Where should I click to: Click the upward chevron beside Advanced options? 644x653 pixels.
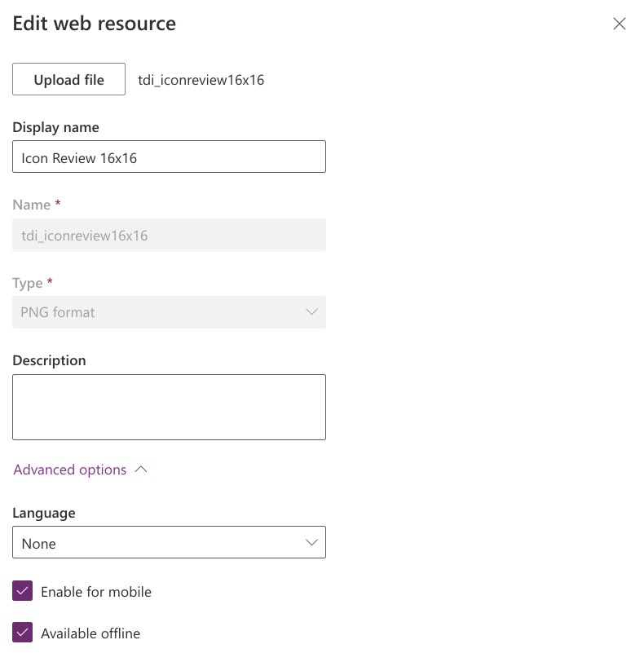(142, 469)
